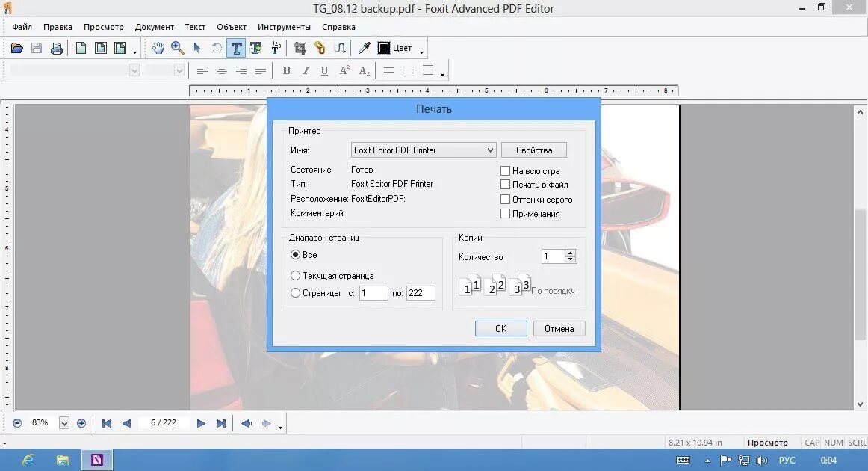Open the font size dropdown

pos(179,70)
